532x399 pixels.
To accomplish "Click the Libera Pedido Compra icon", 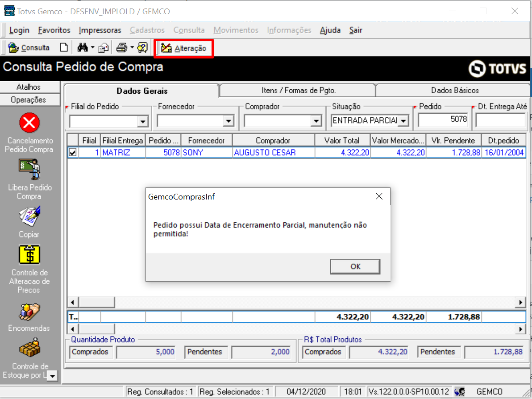I will (x=29, y=169).
